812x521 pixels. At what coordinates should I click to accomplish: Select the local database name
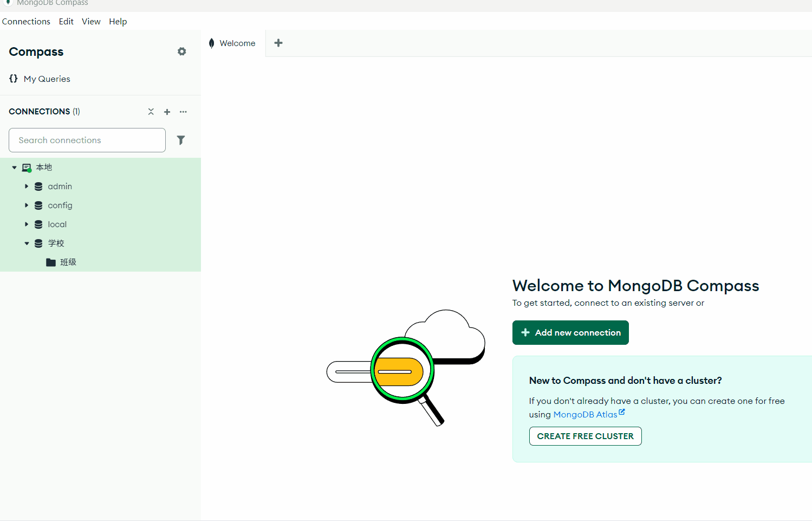(57, 224)
